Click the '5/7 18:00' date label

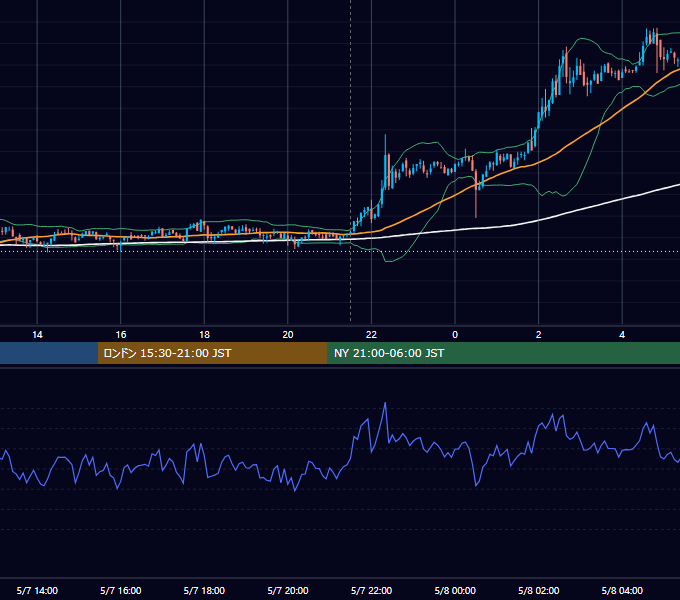click(204, 590)
